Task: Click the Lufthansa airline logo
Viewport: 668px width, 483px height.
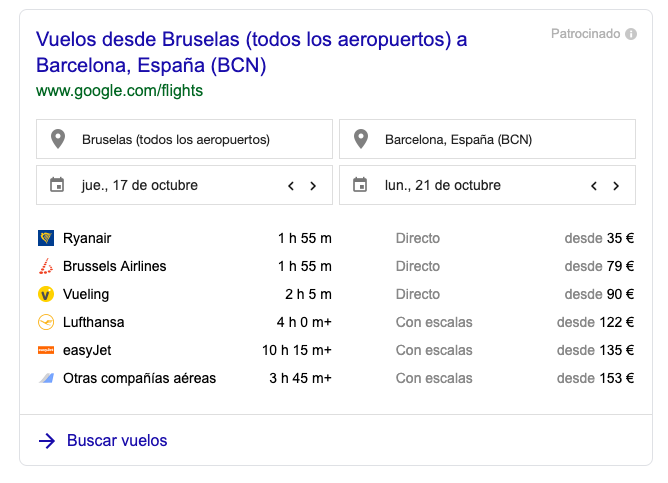Action: [x=46, y=322]
